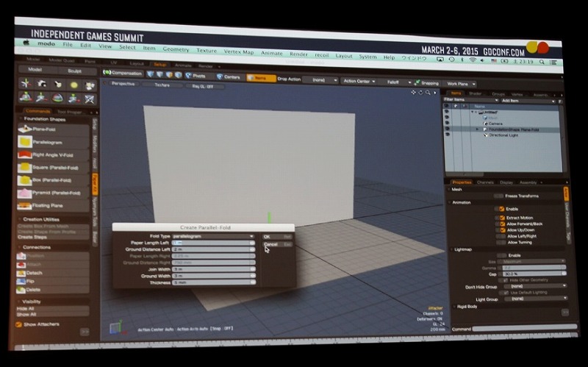
Task: Select the Parallelogram shape icon
Action: coord(25,142)
